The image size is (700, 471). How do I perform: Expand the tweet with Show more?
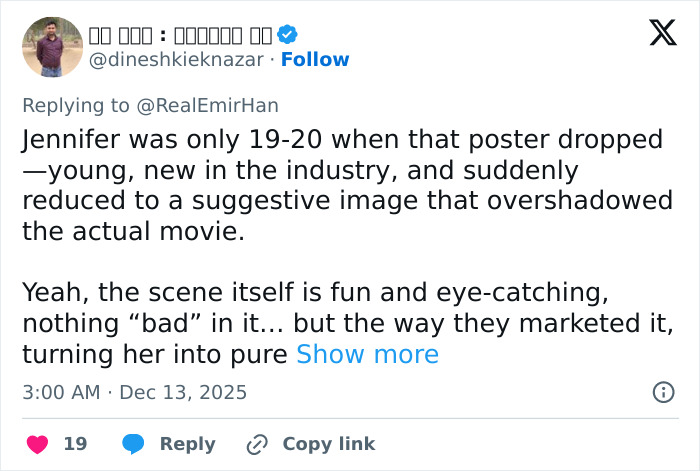[367, 355]
